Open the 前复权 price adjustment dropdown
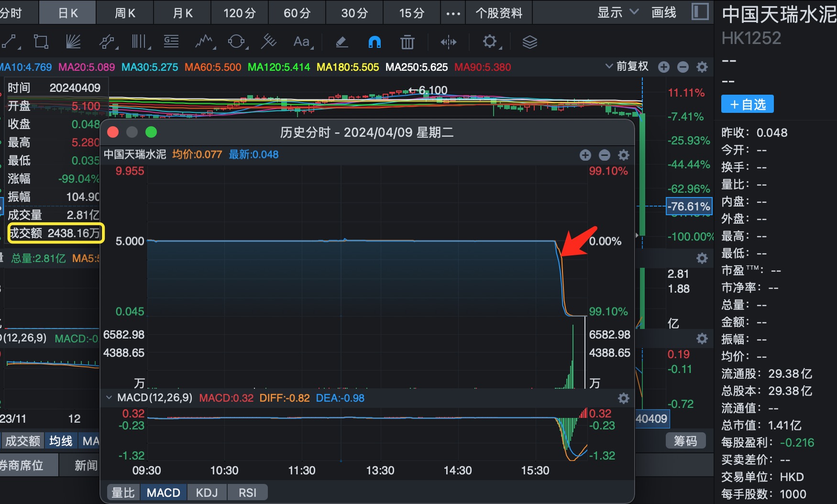The width and height of the screenshot is (837, 504). click(627, 66)
